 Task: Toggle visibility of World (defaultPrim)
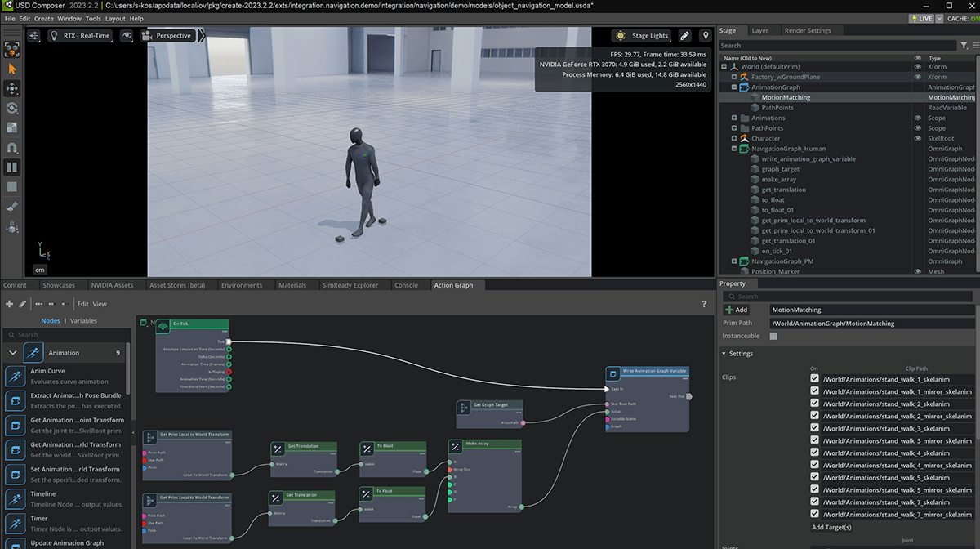click(918, 67)
